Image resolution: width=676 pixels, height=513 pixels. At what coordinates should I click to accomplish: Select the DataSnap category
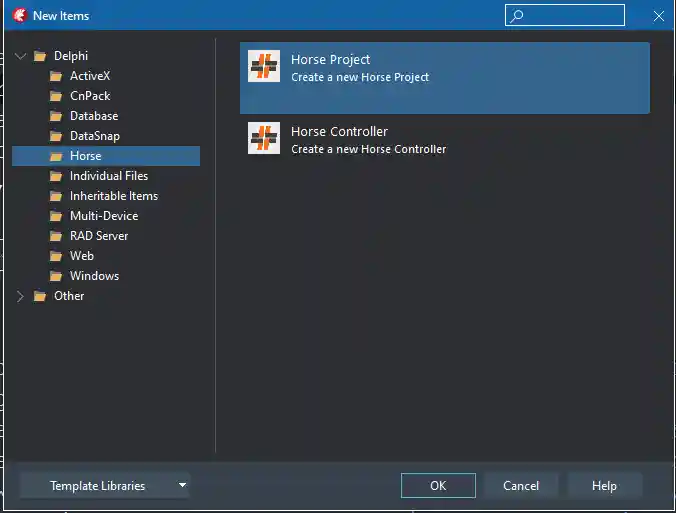95,136
